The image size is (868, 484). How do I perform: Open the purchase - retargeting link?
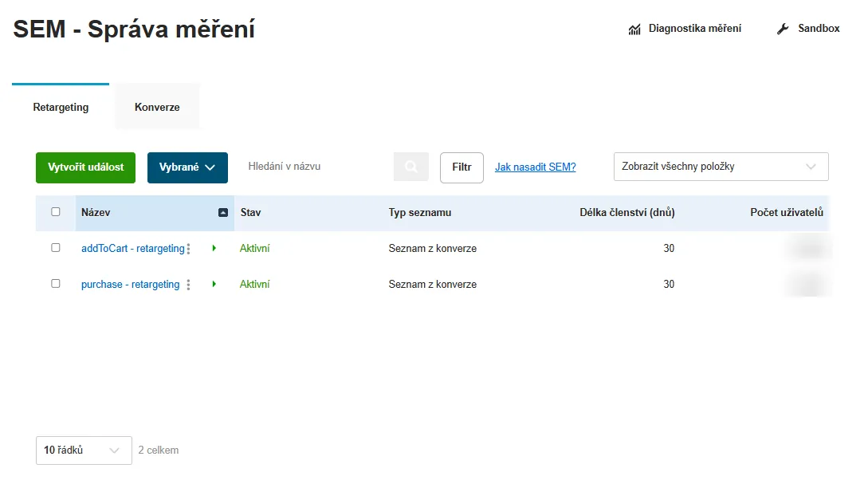(x=131, y=285)
